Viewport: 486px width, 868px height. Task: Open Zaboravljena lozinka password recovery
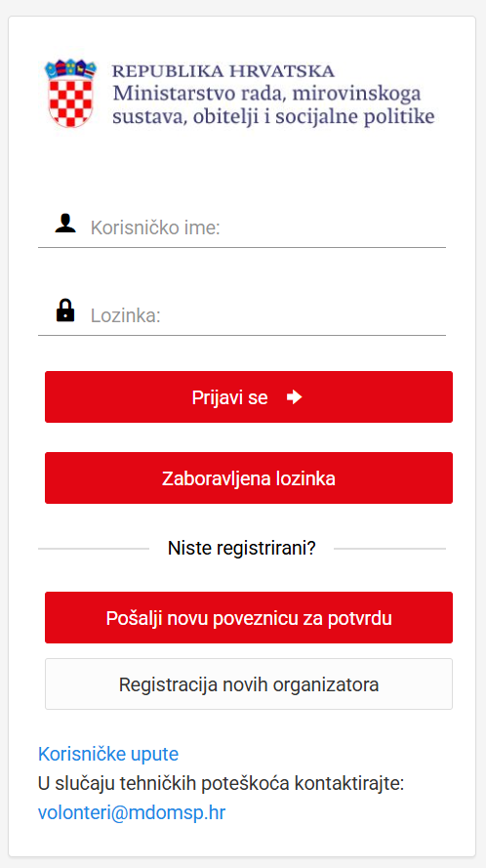[x=249, y=478]
